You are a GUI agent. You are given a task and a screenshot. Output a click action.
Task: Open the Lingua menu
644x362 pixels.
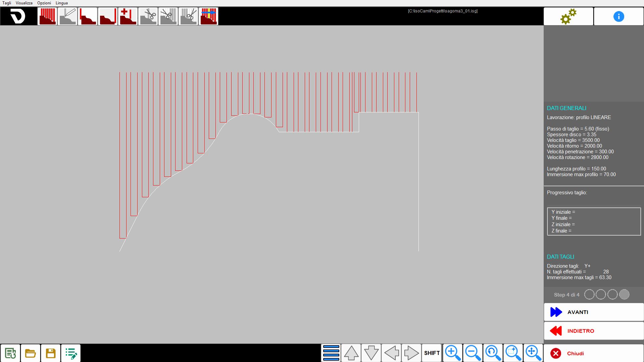pos(62,3)
